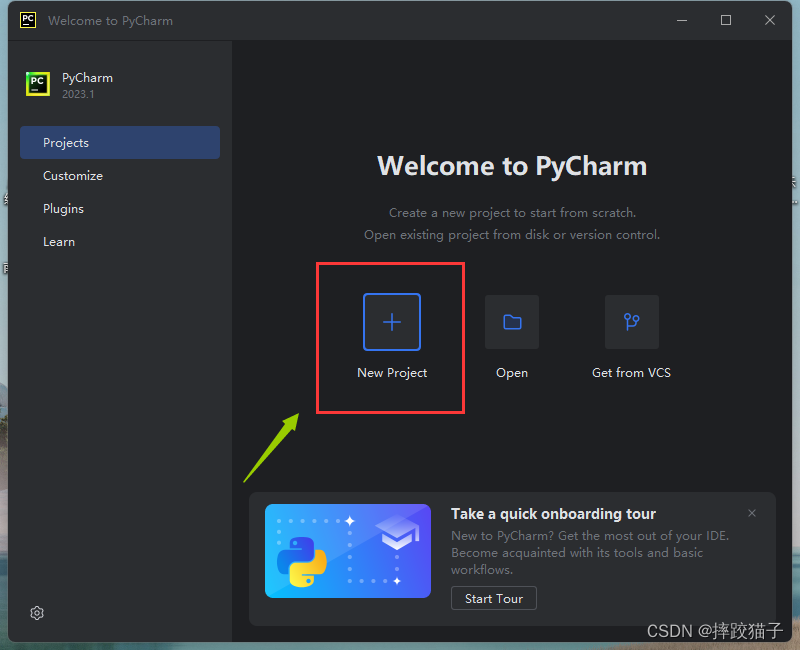Click the PyCharm 2023.1 version text
The height and width of the screenshot is (650, 800).
pyautogui.click(x=78, y=94)
